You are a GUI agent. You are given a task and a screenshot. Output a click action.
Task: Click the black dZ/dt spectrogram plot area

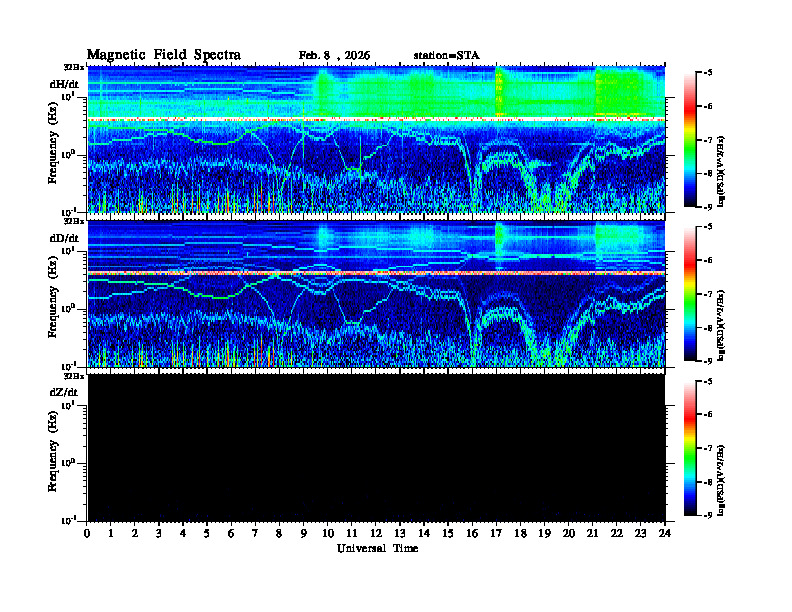point(376,448)
